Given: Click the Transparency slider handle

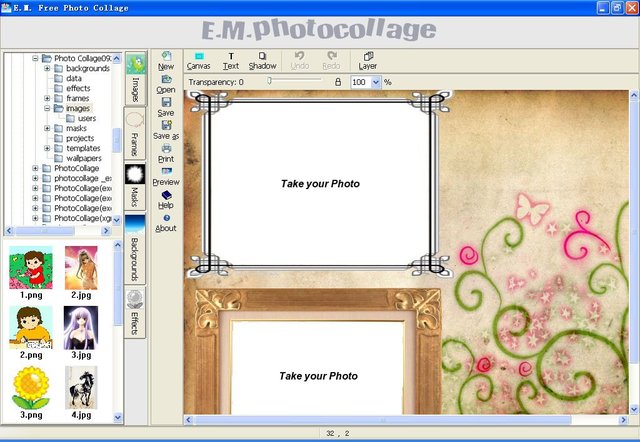Looking at the screenshot, I should 269,81.
